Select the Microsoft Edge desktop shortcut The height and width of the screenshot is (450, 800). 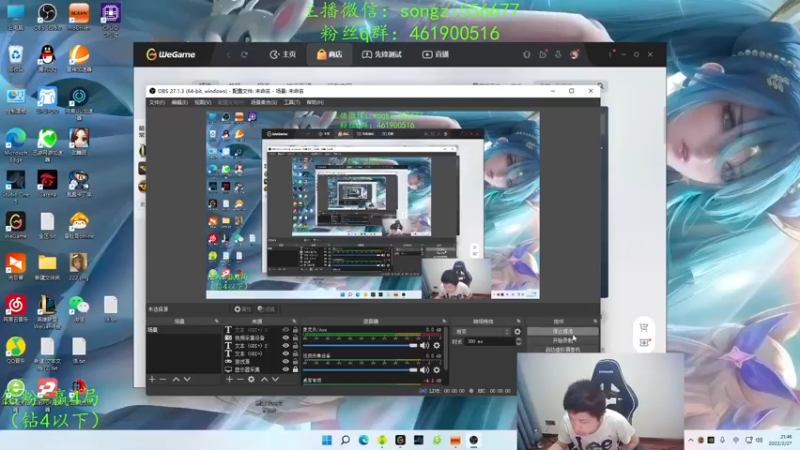click(x=16, y=146)
